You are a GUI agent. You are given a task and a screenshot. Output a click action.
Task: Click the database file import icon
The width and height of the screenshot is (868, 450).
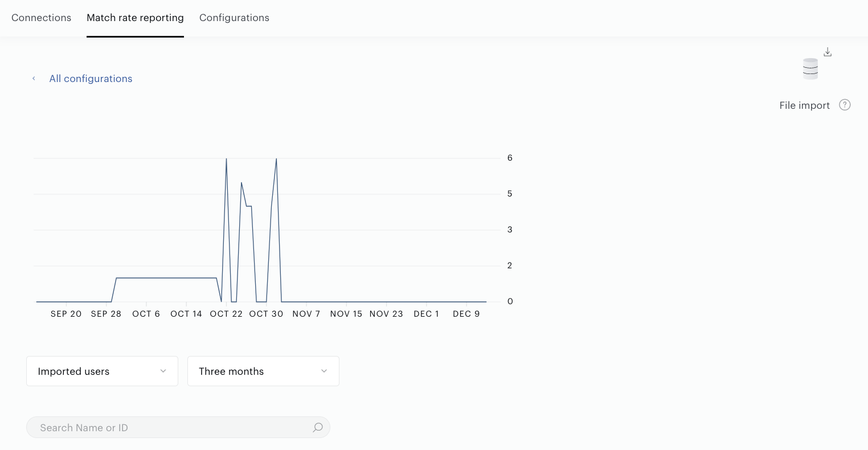tap(810, 69)
